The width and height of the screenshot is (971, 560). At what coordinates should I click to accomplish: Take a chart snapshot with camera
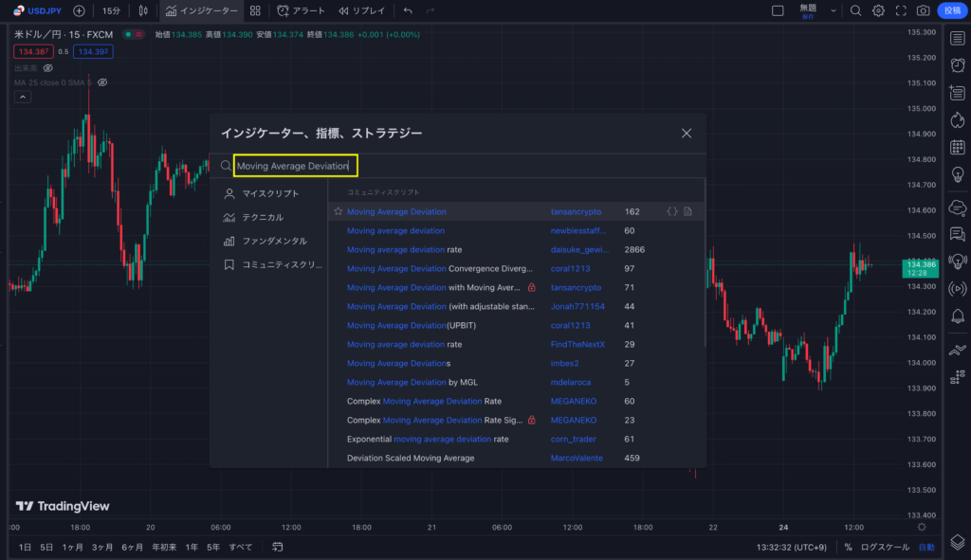tap(924, 10)
